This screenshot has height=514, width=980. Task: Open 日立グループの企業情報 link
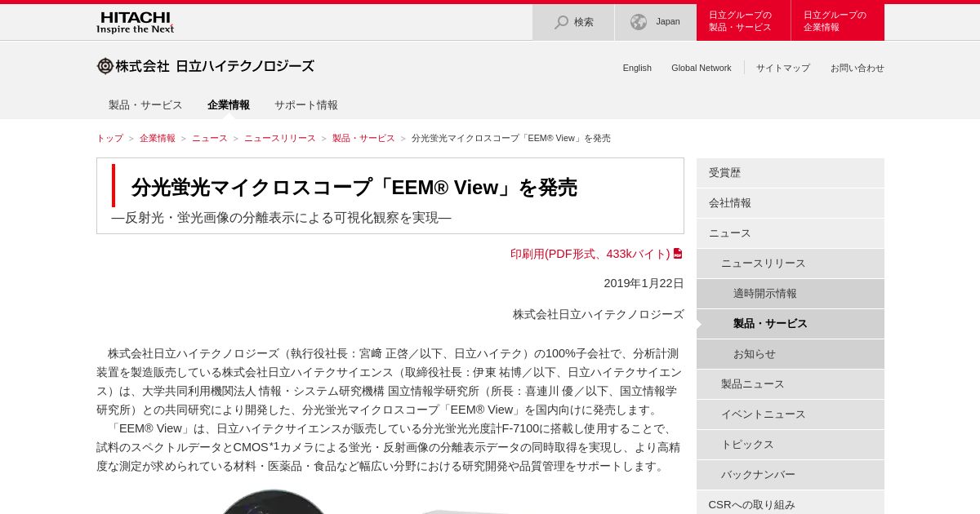(x=838, y=22)
